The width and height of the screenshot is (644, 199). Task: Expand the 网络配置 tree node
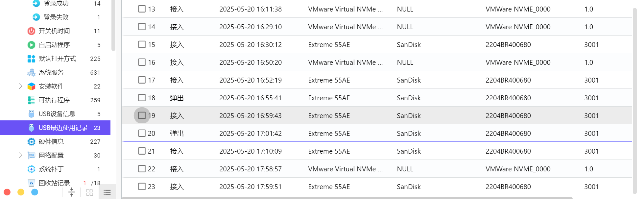[x=20, y=155]
